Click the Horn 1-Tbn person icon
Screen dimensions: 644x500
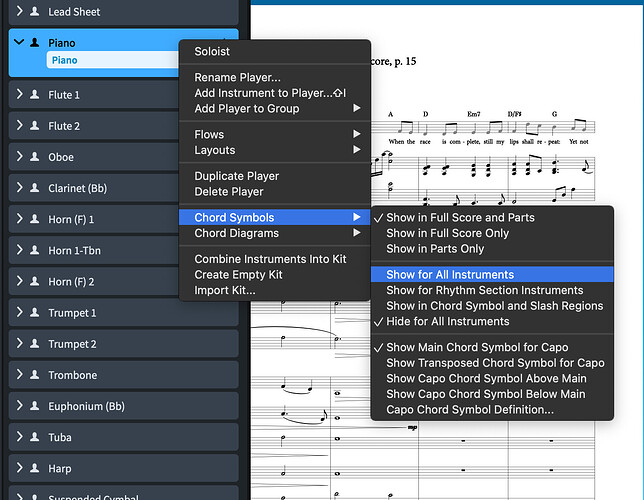click(35, 250)
